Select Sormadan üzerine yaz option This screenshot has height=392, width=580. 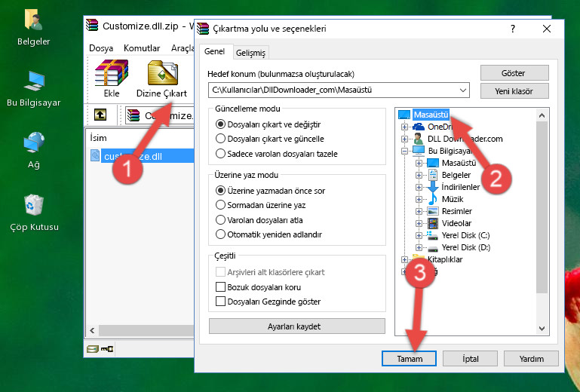pos(220,205)
